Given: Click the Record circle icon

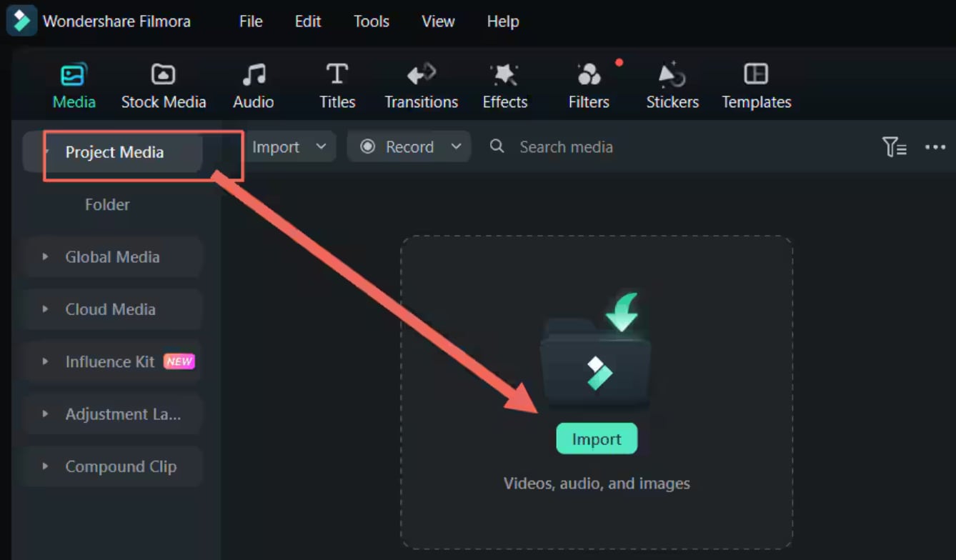Looking at the screenshot, I should tap(368, 146).
